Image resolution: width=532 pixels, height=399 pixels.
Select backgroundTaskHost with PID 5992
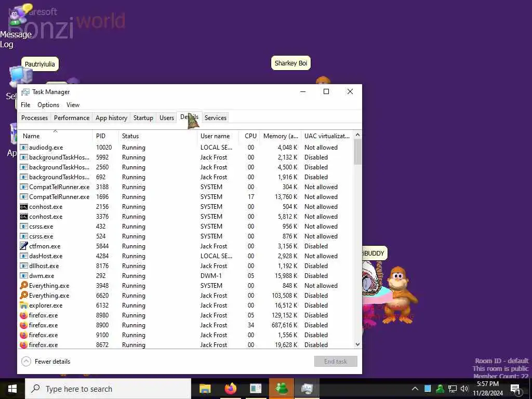185,157
